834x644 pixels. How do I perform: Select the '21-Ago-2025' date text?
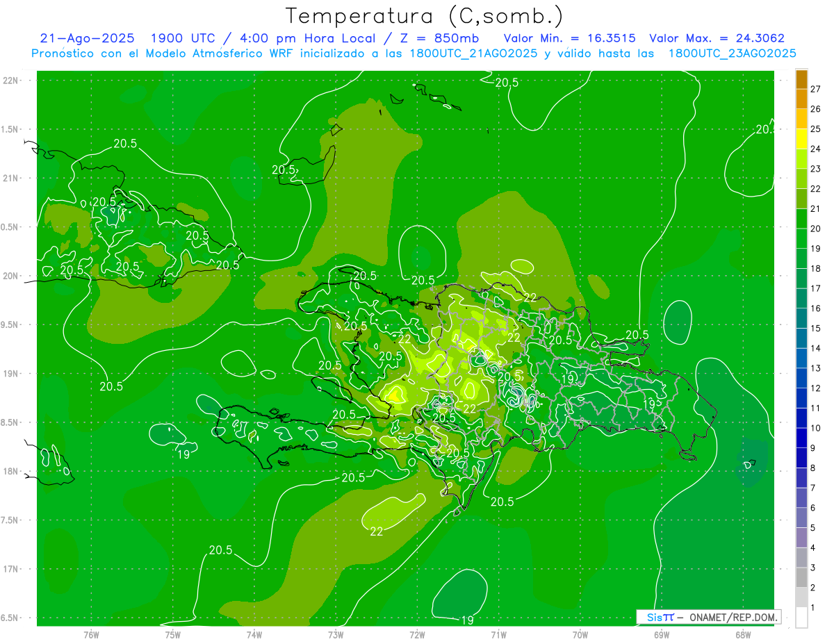(88, 38)
